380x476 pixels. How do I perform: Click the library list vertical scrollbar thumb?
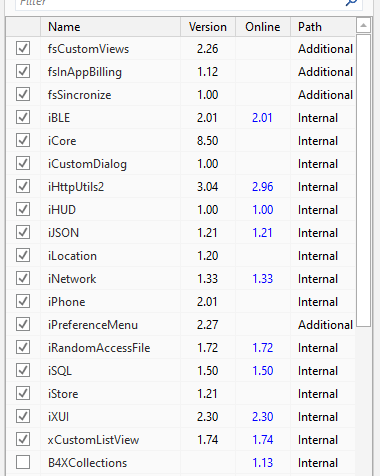click(x=363, y=180)
